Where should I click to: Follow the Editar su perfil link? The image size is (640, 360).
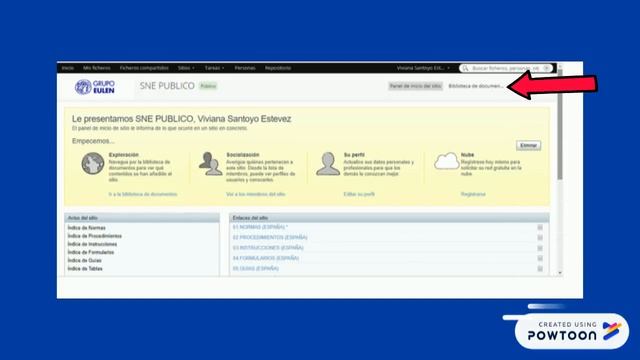(x=359, y=194)
